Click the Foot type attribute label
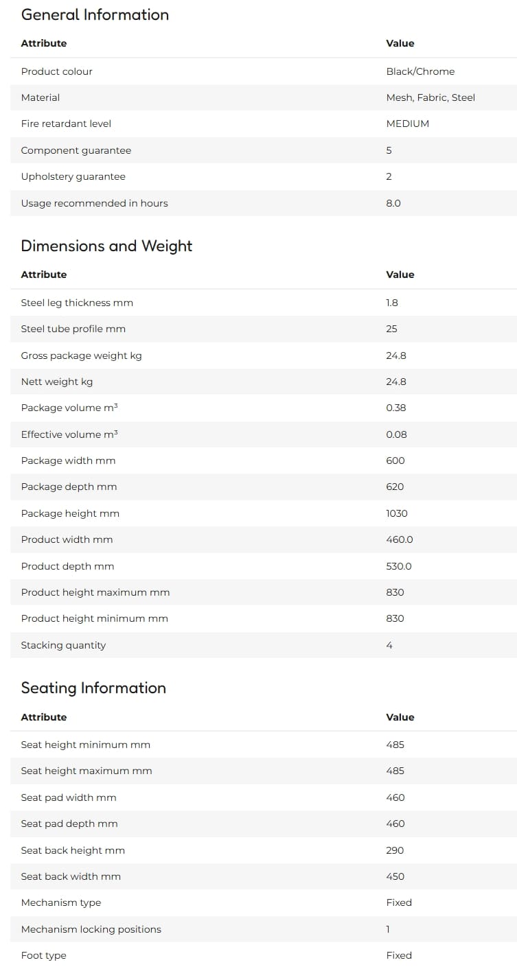The width and height of the screenshot is (517, 980). (x=44, y=955)
